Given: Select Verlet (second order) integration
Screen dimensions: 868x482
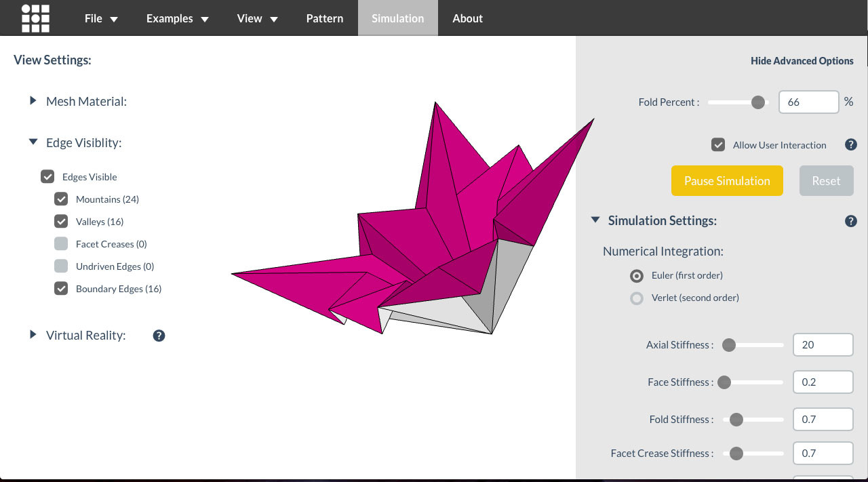Looking at the screenshot, I should (636, 298).
